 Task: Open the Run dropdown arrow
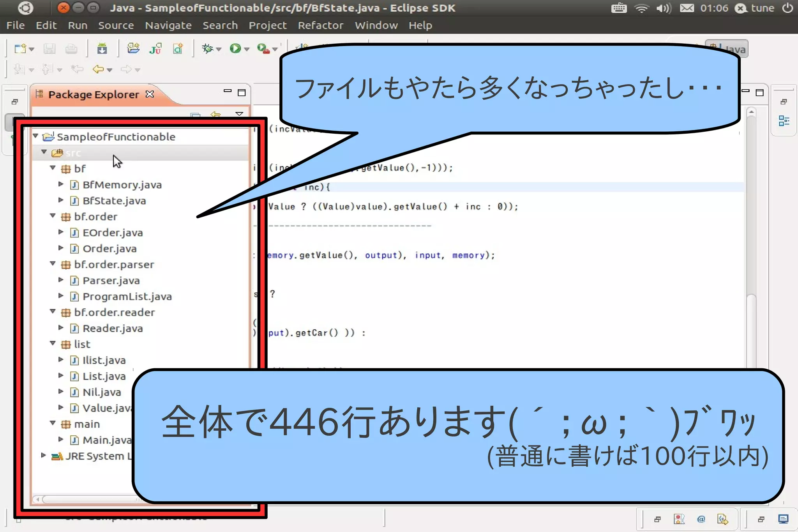[247, 49]
